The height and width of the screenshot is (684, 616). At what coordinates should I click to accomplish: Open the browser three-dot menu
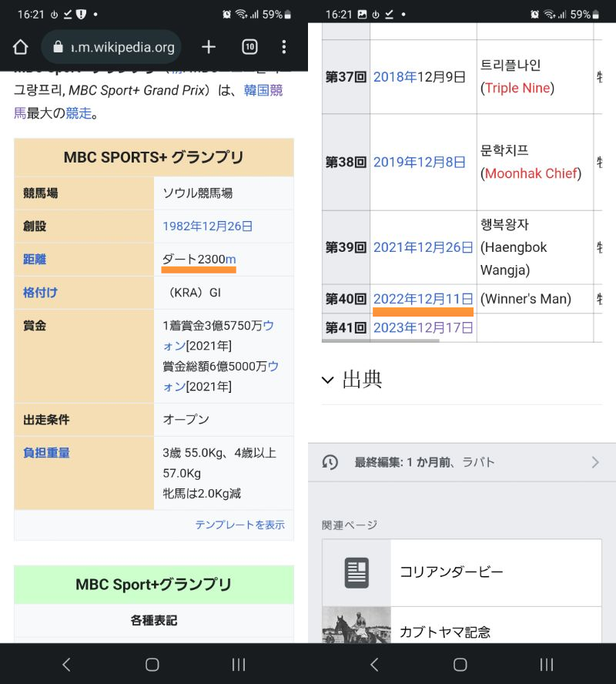coord(284,47)
